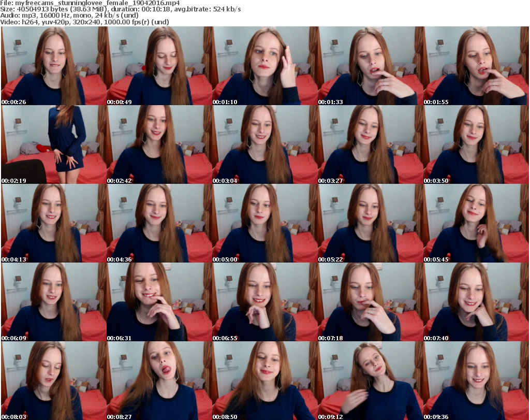Viewport: 530px width, 420px height.
Task: Select the 00:04:36 preview frame
Action: pyautogui.click(x=159, y=224)
